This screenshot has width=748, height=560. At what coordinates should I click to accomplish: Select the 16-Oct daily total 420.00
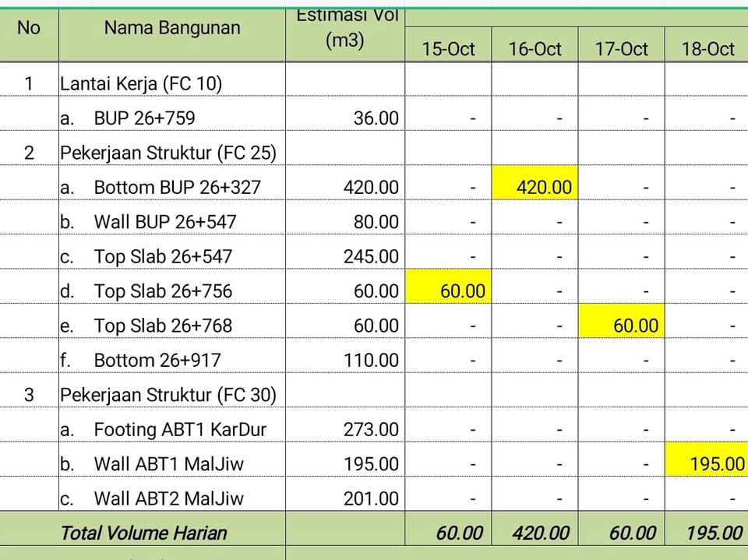(x=535, y=529)
